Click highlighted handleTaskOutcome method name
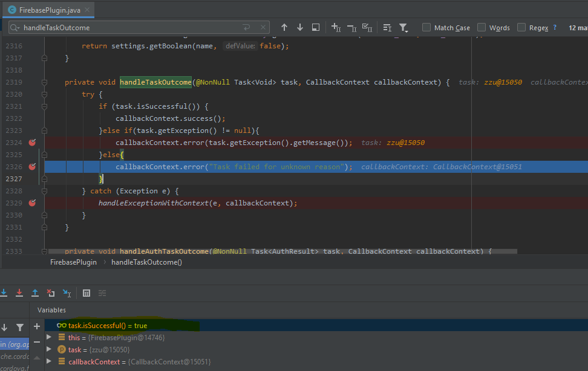588x371 pixels. click(155, 82)
